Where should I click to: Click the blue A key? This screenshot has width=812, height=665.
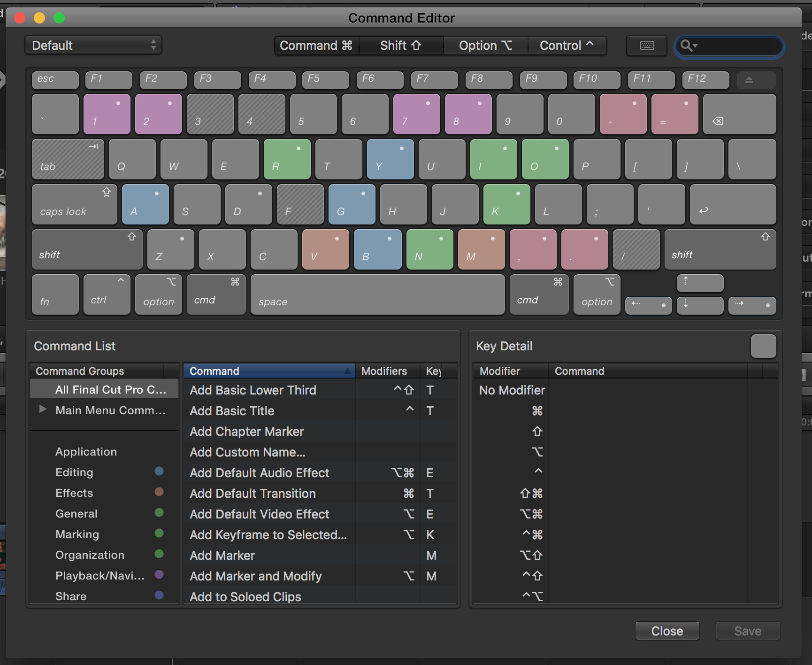pos(145,204)
